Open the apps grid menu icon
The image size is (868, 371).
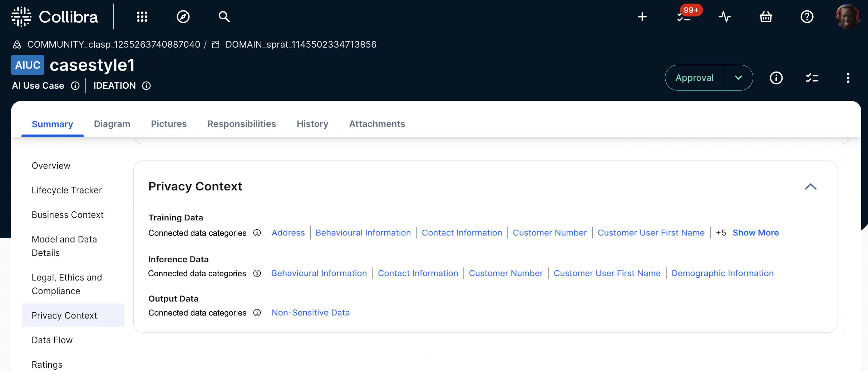pos(142,17)
